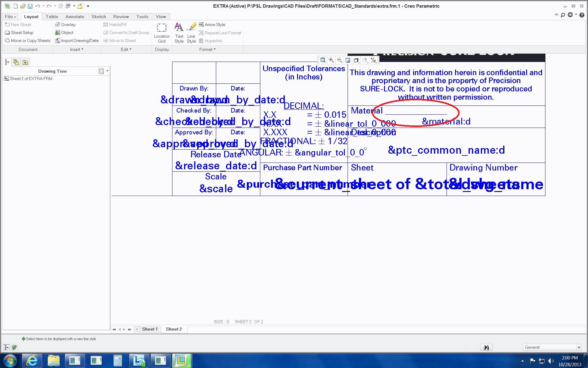The height and width of the screenshot is (368, 588).
Task: Select Sheet 2 of EXTRA.FRM tree item
Action: click(x=28, y=79)
